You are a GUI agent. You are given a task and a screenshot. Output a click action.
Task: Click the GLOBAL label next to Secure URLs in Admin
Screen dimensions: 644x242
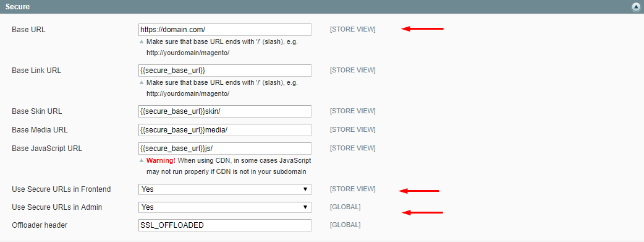pyautogui.click(x=345, y=207)
